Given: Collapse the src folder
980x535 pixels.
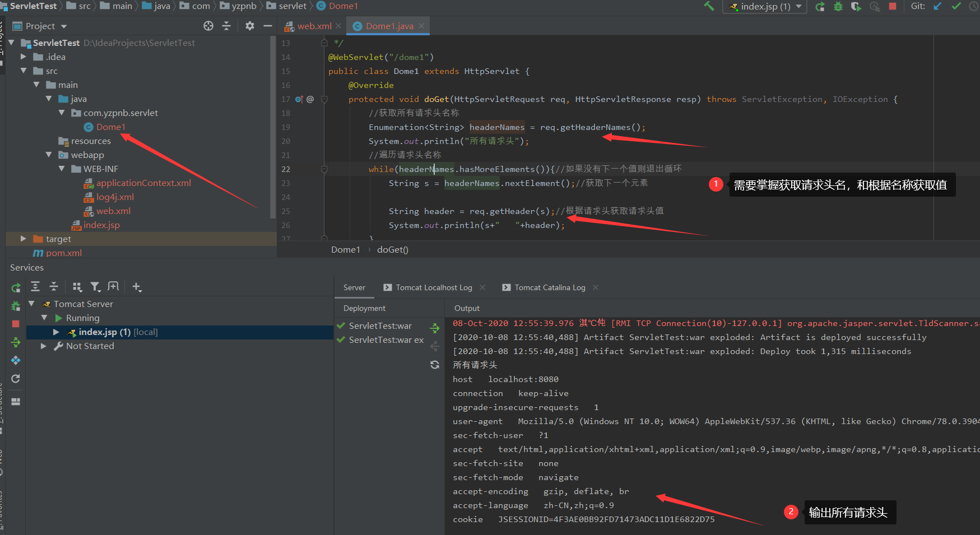Looking at the screenshot, I should [x=24, y=71].
